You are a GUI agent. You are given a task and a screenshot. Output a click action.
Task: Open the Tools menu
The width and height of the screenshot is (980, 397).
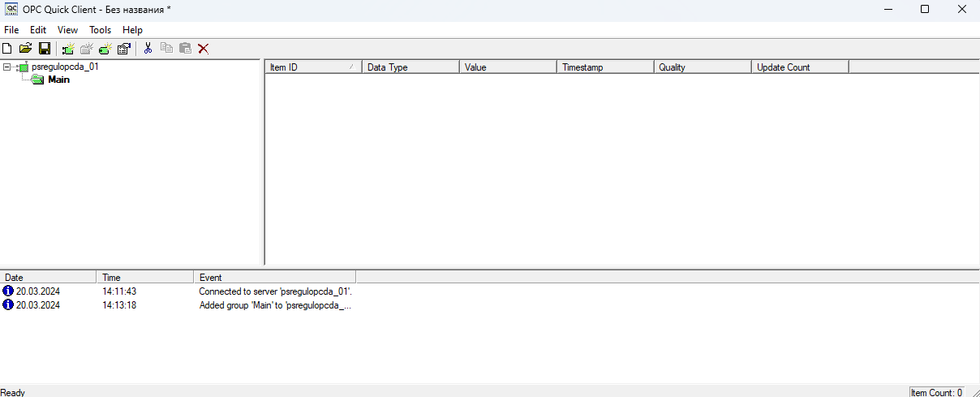(x=101, y=30)
